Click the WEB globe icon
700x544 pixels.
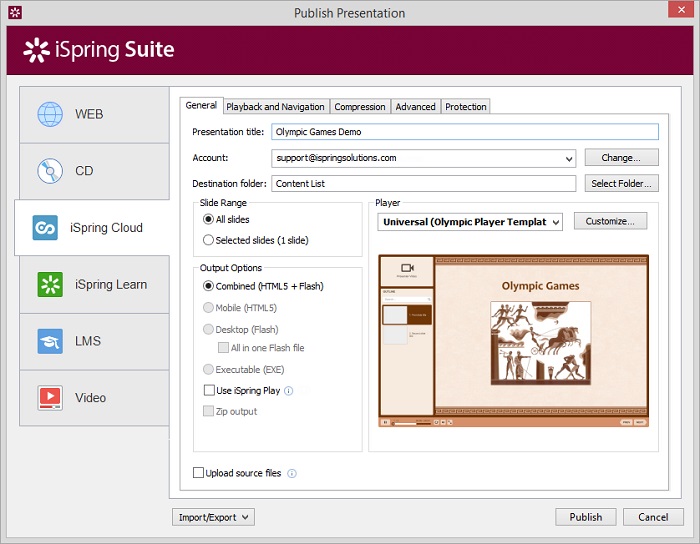coord(50,114)
